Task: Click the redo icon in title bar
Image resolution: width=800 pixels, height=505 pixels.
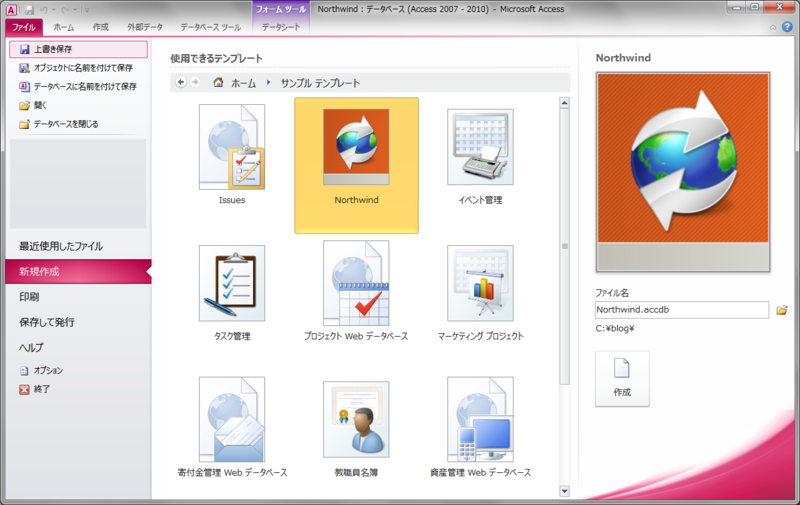Action: click(65, 10)
